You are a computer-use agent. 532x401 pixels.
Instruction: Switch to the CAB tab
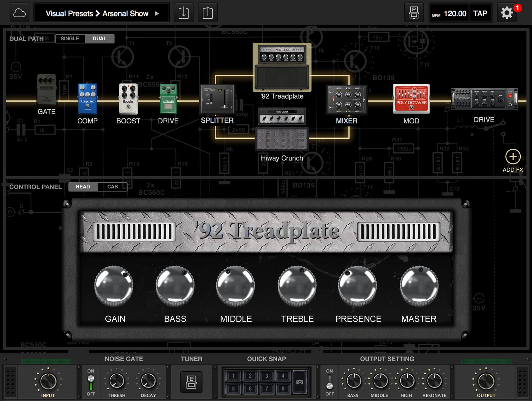point(113,186)
